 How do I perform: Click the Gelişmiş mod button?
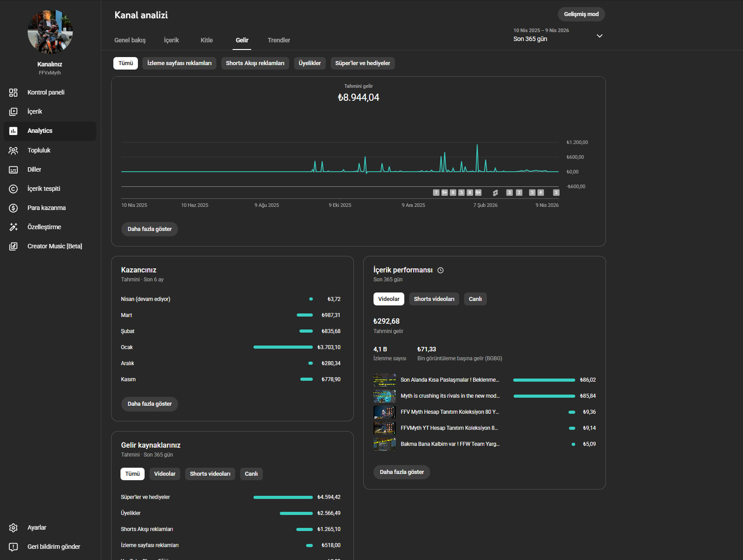point(581,14)
